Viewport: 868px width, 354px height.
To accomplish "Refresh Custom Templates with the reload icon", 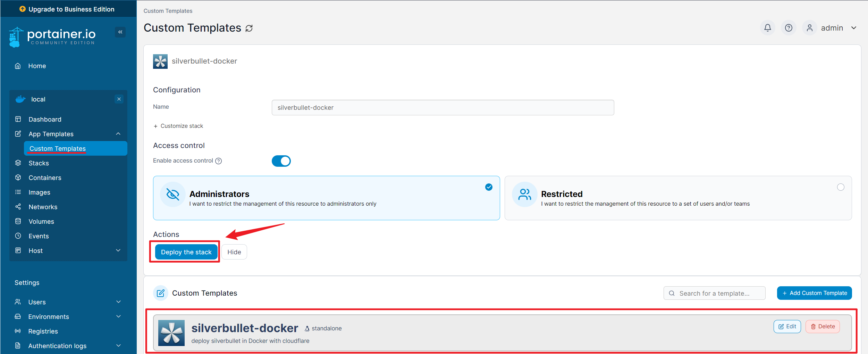I will 249,28.
